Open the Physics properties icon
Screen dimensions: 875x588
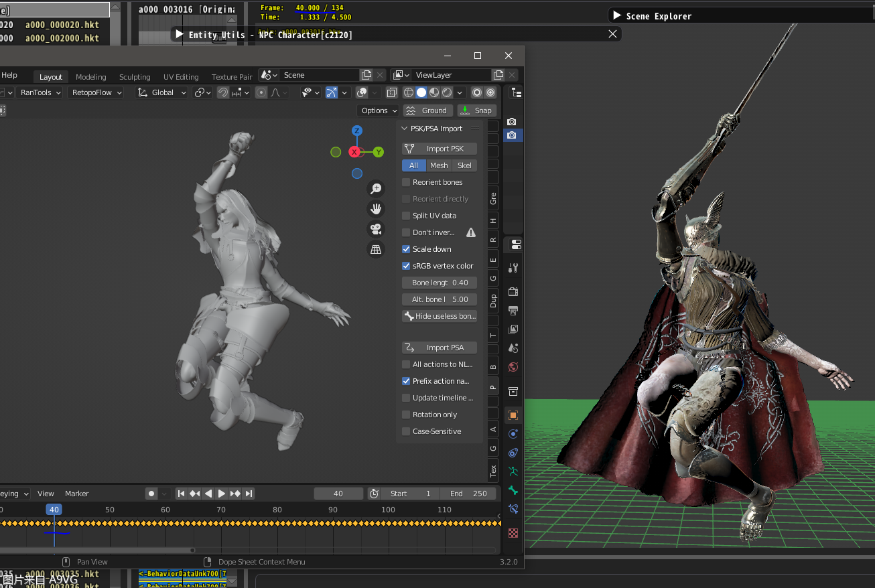513,434
